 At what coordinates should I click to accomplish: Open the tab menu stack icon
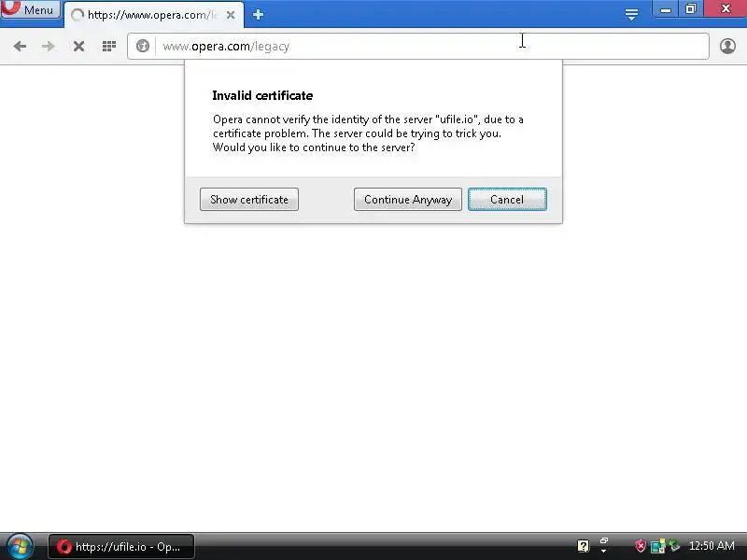pos(631,15)
